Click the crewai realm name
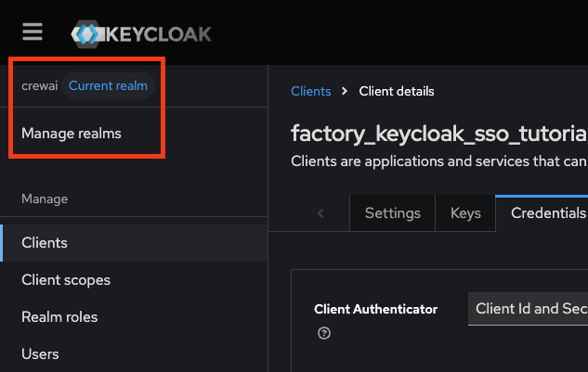 (39, 85)
